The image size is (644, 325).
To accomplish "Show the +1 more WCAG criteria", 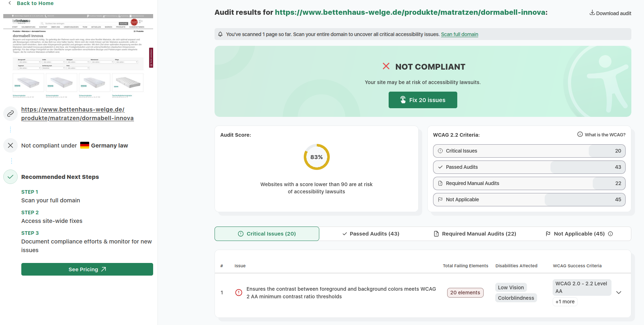I will [565, 302].
